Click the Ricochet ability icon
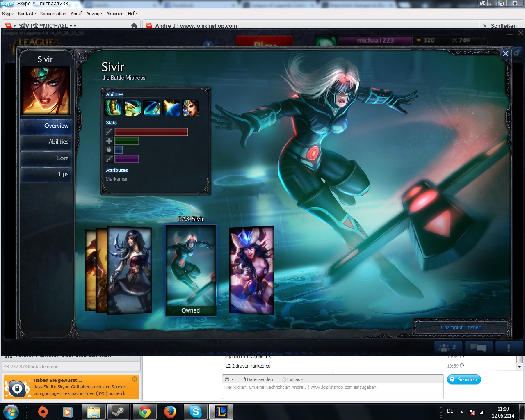Screen dimensions: 525x420 point(152,108)
